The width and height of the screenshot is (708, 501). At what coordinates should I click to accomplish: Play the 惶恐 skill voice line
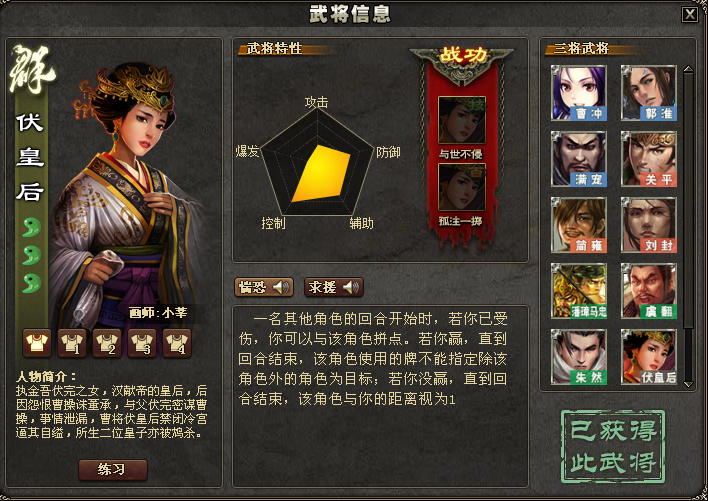(x=264, y=287)
